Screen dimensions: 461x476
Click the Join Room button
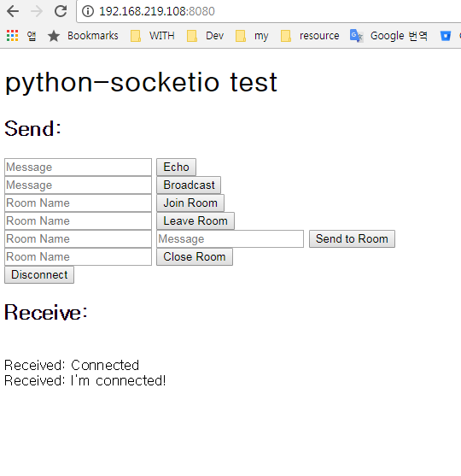coord(190,203)
